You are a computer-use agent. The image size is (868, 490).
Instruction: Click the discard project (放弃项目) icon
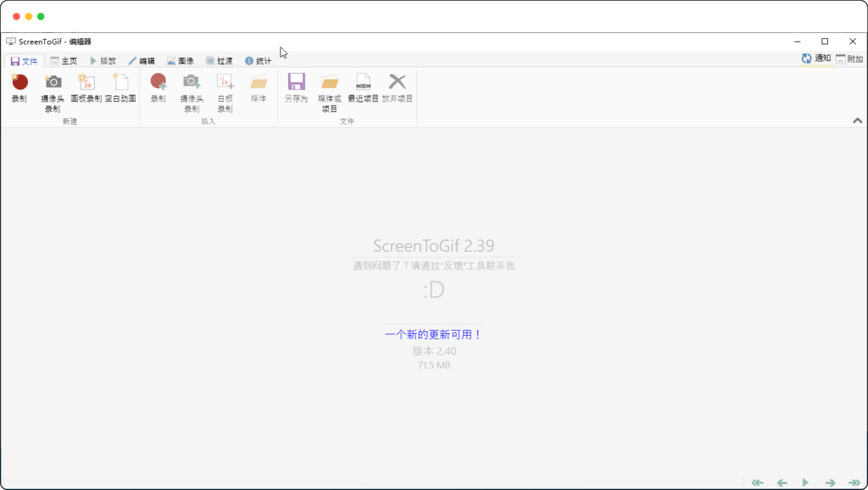(x=398, y=82)
